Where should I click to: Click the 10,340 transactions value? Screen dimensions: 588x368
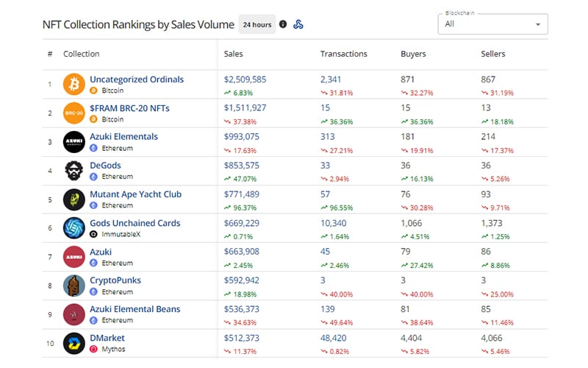(x=334, y=223)
